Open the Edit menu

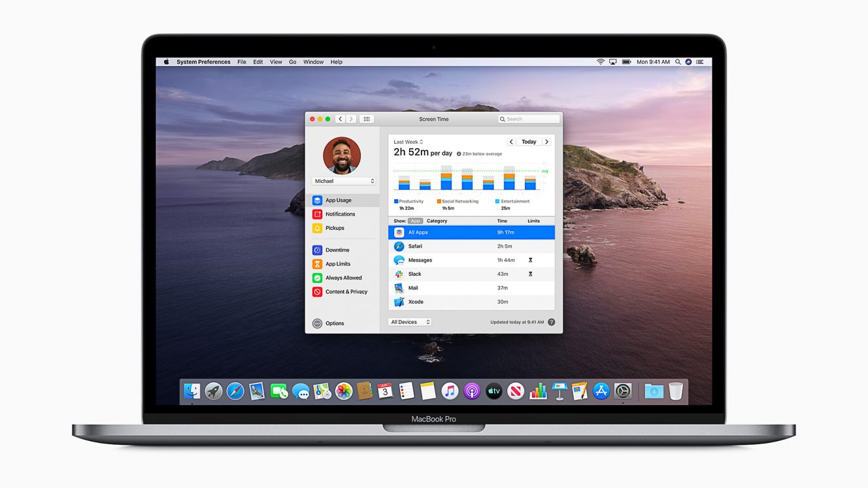tap(258, 62)
